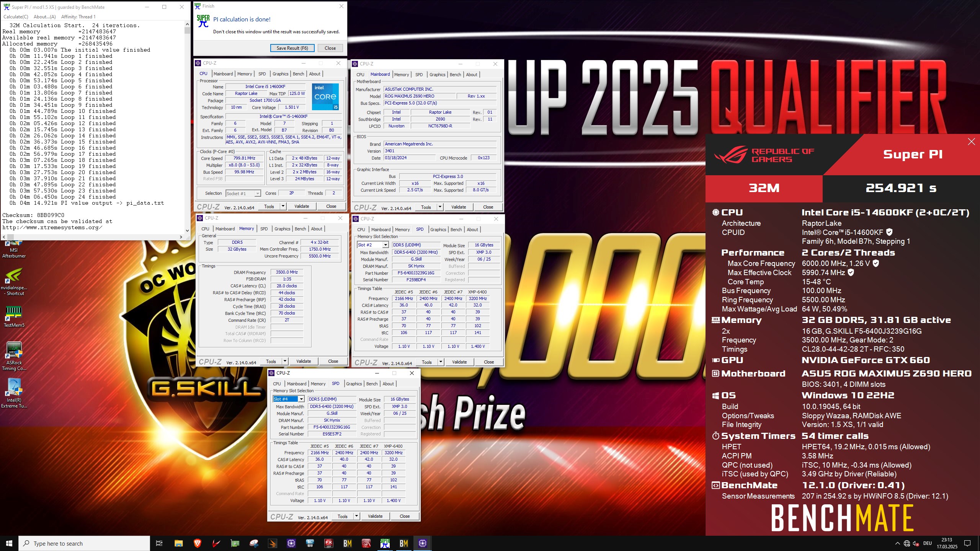Viewport: 980px width, 551px height.
Task: Open the Calculate(C) menu in Super PI
Action: coord(16,16)
